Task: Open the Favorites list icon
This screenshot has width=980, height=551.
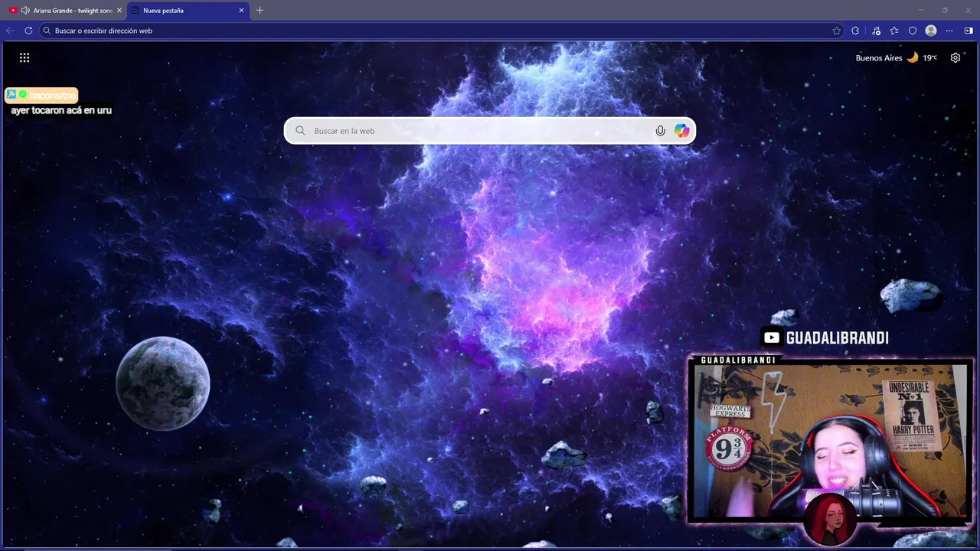Action: [x=894, y=31]
